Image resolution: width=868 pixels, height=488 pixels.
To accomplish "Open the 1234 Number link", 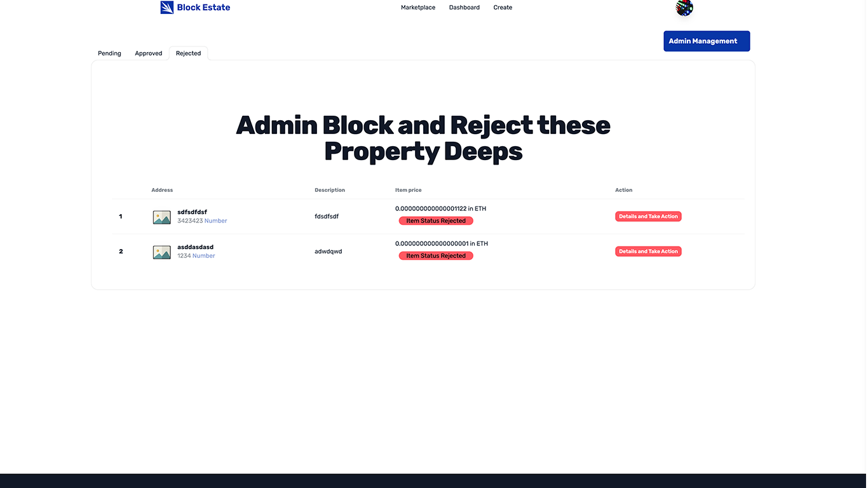I will tap(196, 255).
